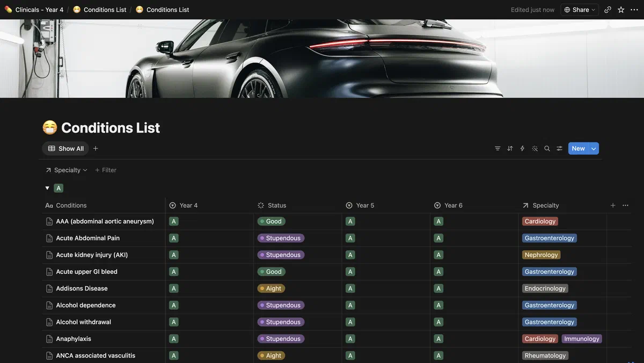Click the car cover image banner
Image resolution: width=644 pixels, height=363 pixels.
[322, 59]
